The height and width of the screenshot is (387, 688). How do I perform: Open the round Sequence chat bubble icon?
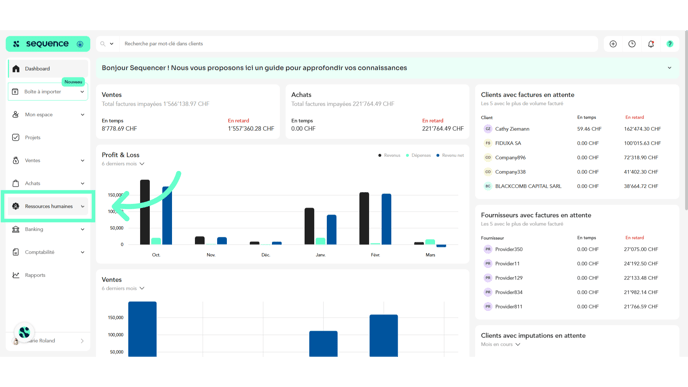click(24, 332)
